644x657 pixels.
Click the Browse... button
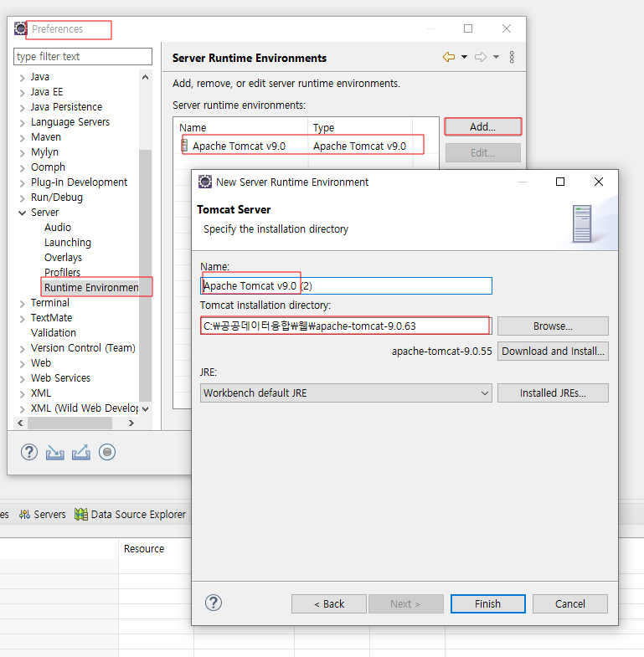(x=553, y=326)
